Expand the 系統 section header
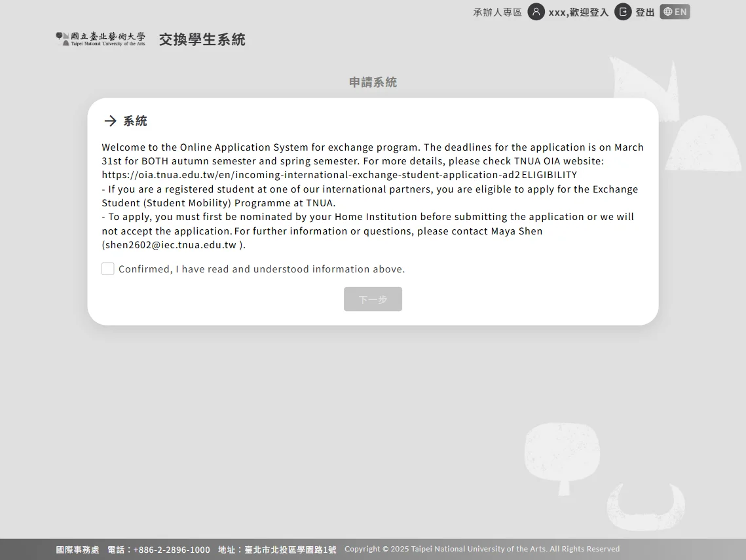This screenshot has width=746, height=560. 135,121
